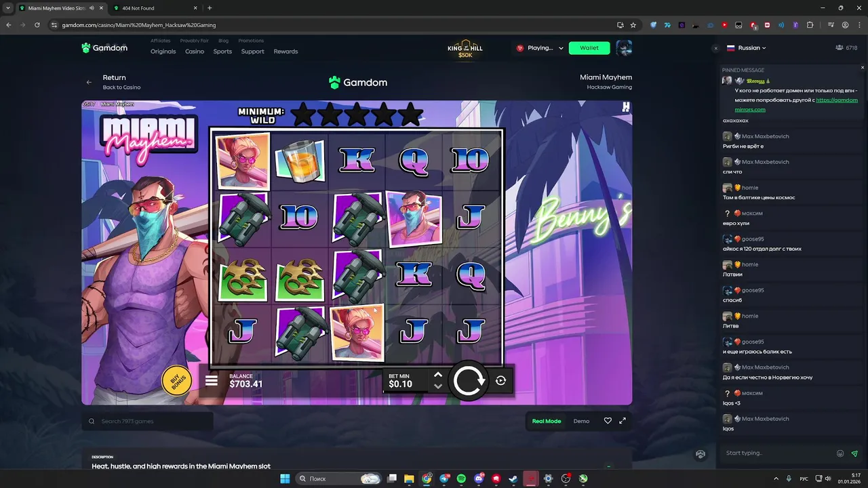Image resolution: width=868 pixels, height=488 pixels.
Task: Expand the Playing... status dropdown
Action: point(540,48)
